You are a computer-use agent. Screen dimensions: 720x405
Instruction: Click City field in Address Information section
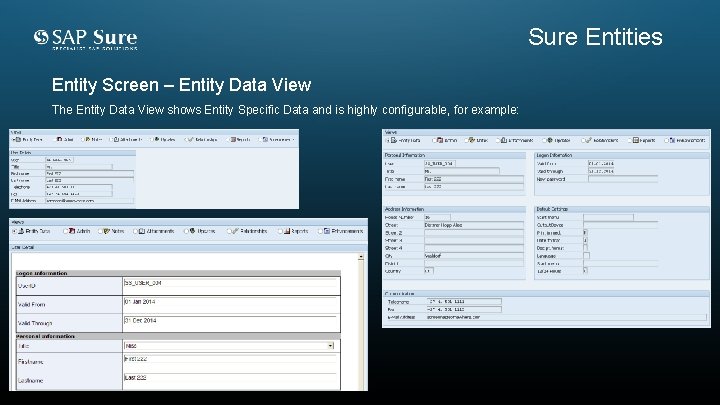pos(473,256)
